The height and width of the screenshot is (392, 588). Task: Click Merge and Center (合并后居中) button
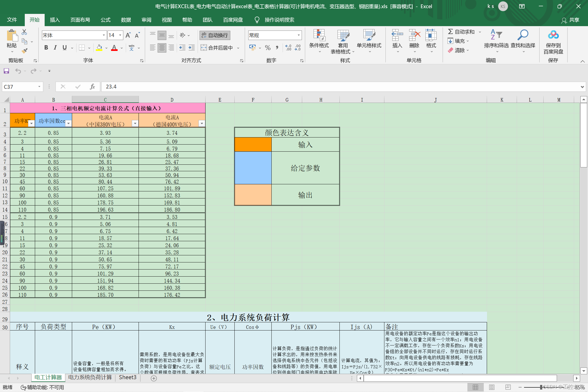[218, 48]
